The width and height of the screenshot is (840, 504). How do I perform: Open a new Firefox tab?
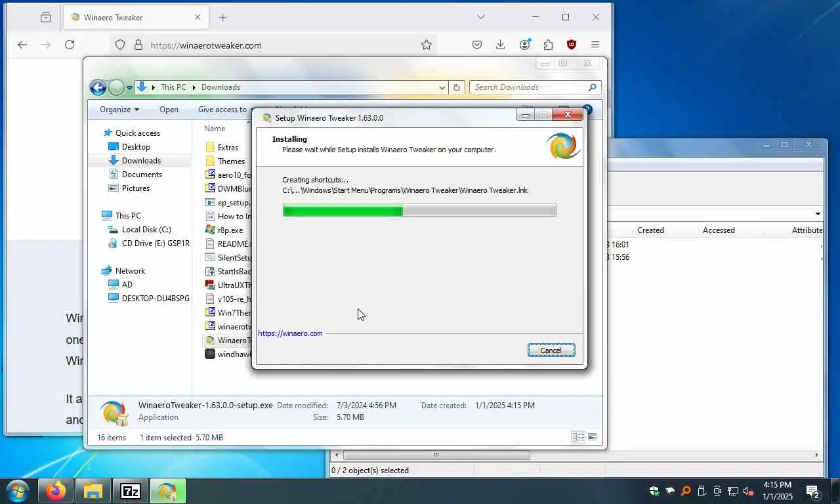pos(223,18)
